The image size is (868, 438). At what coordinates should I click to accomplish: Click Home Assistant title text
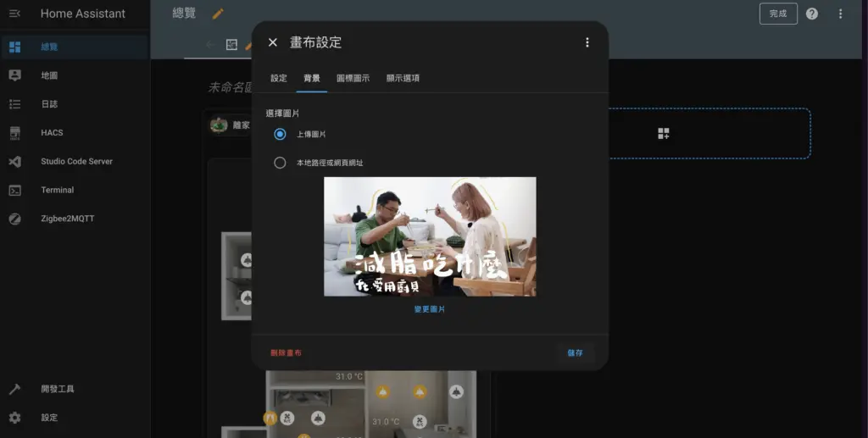(83, 14)
